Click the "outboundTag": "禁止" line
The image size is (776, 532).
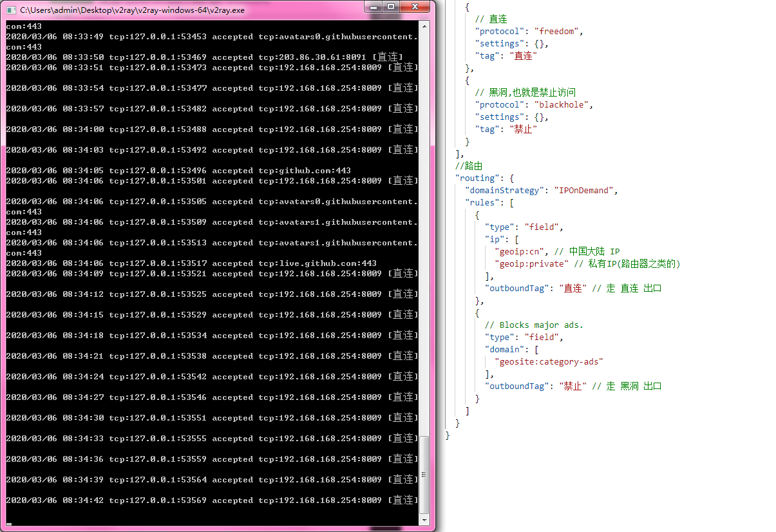coord(536,386)
